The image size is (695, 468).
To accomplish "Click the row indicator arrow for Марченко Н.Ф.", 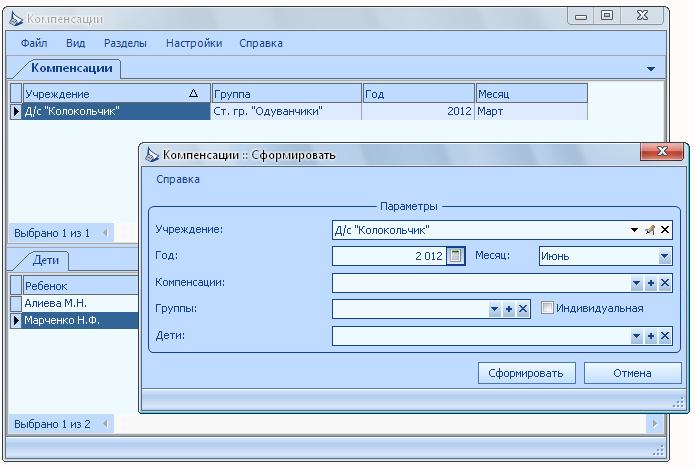I will pos(16,320).
